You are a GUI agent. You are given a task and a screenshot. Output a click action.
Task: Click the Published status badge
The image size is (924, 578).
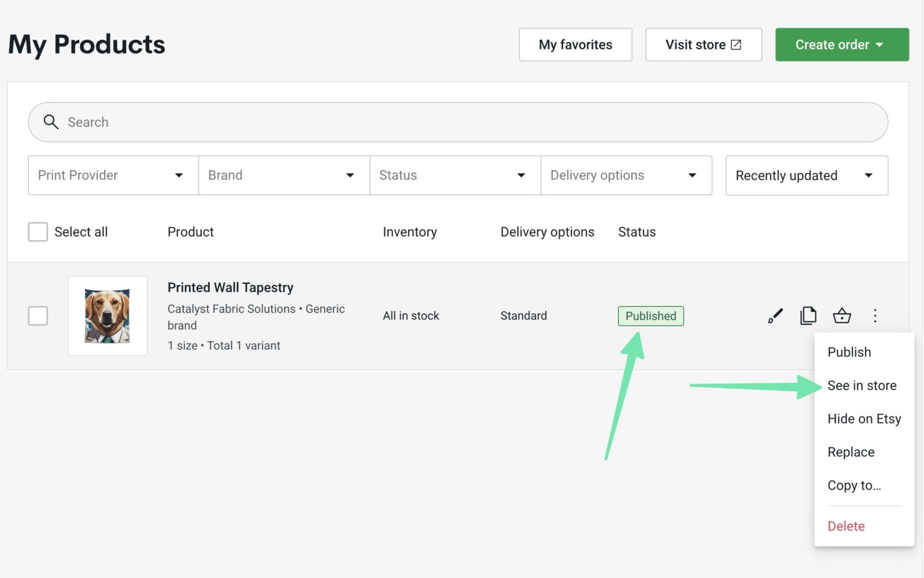pos(650,315)
